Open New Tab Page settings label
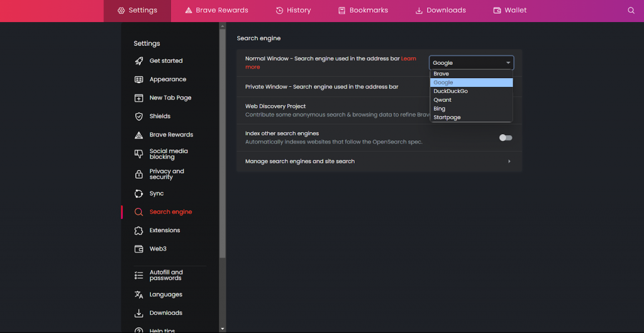The height and width of the screenshot is (333, 644). point(170,98)
